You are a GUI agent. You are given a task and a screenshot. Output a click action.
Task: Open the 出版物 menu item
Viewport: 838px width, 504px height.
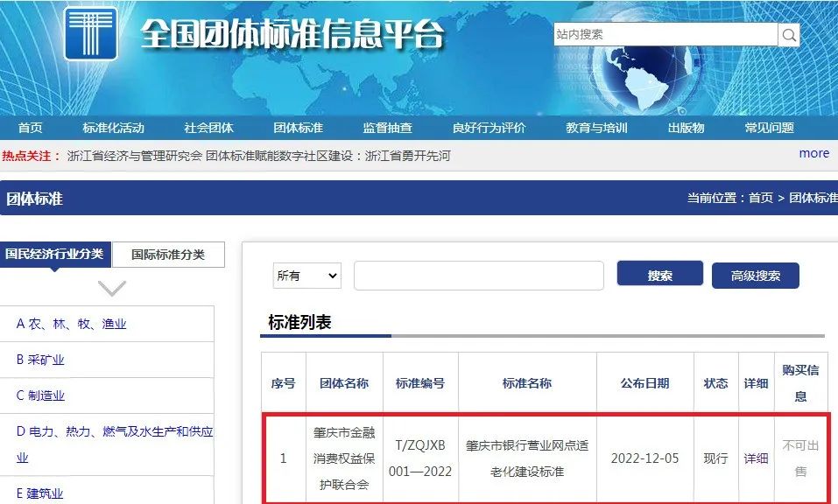tap(687, 128)
